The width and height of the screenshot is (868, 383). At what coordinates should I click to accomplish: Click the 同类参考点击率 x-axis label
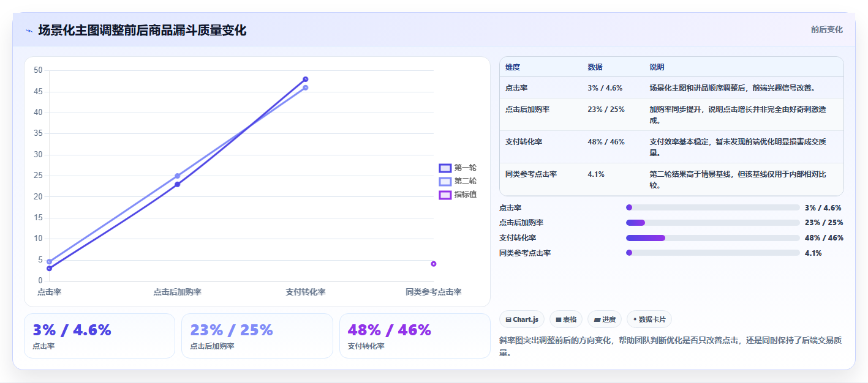point(434,292)
